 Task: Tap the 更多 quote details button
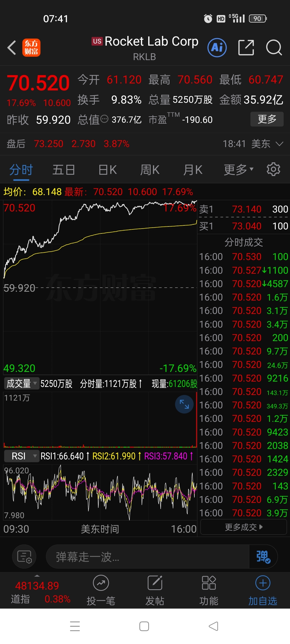click(267, 119)
